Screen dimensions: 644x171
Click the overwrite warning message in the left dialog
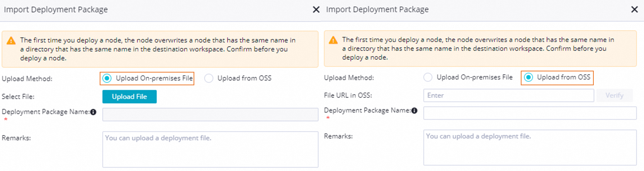tap(158, 49)
